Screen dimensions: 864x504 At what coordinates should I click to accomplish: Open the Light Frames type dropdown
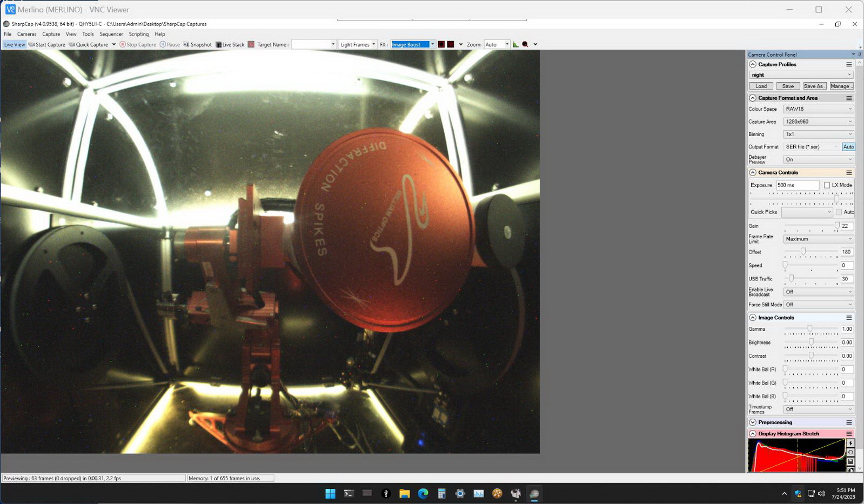point(357,44)
